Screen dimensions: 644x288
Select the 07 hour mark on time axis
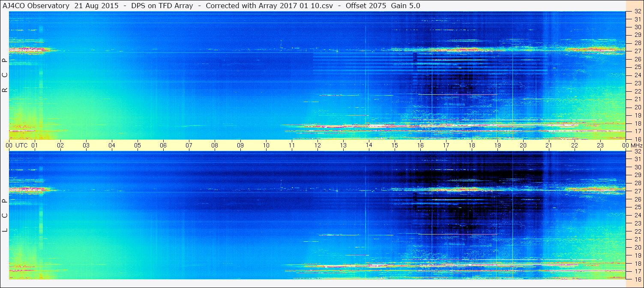(189, 145)
